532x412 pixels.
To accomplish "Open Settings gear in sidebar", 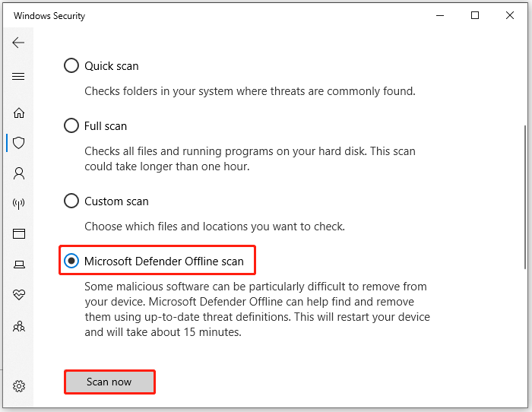I will coord(19,386).
